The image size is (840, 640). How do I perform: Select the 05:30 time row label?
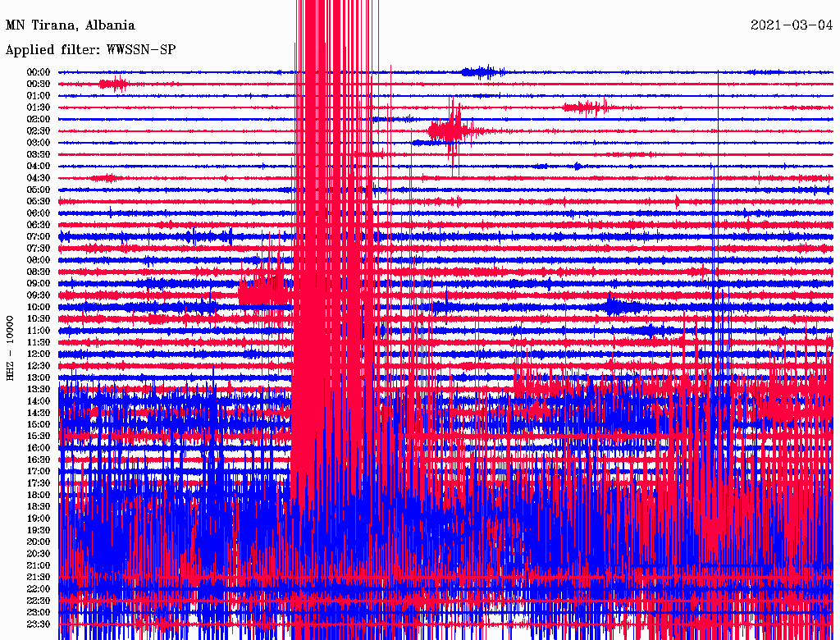pos(39,201)
